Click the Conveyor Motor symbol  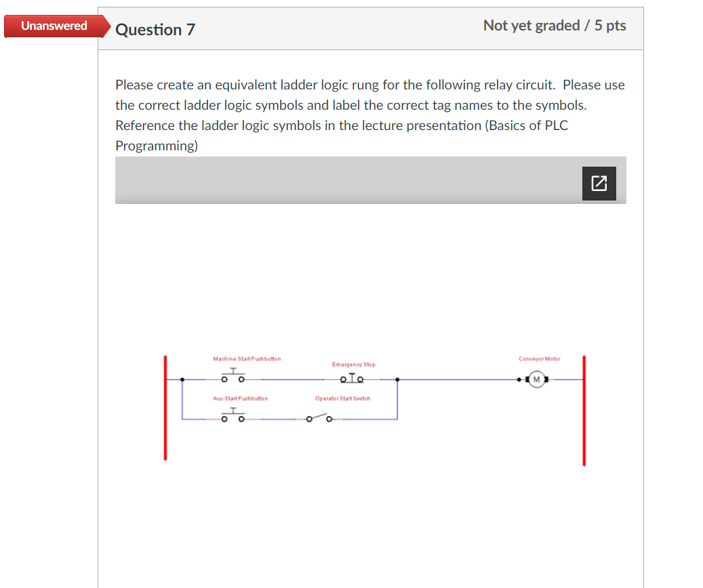tap(536, 379)
